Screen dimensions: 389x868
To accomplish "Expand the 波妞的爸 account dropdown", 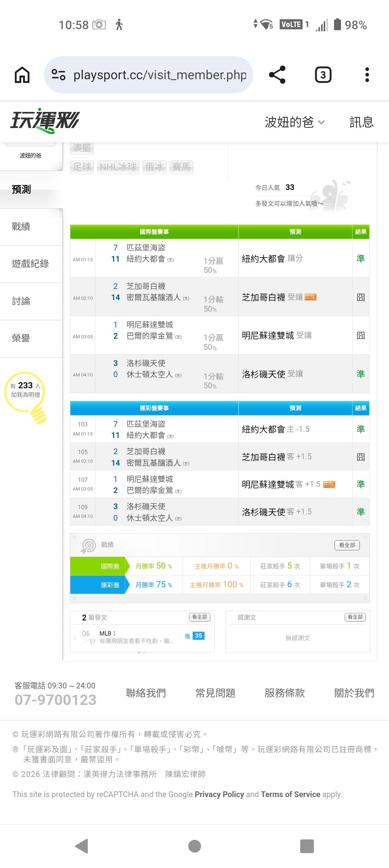I will [295, 122].
